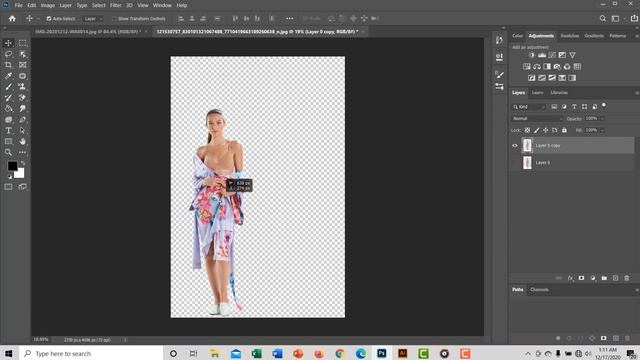The height and width of the screenshot is (360, 640).
Task: Enable Show Transform Controls checkbox
Action: [114, 19]
